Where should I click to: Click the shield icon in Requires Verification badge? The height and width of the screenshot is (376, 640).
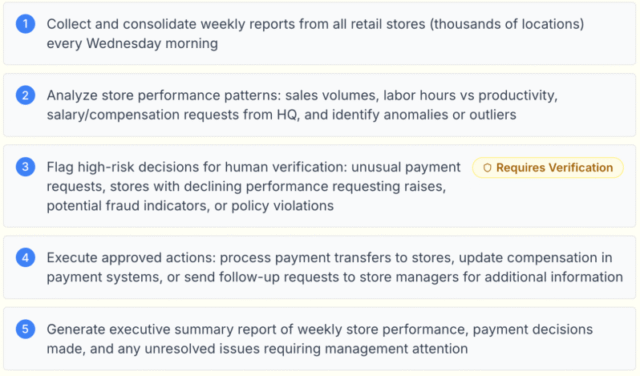point(487,168)
